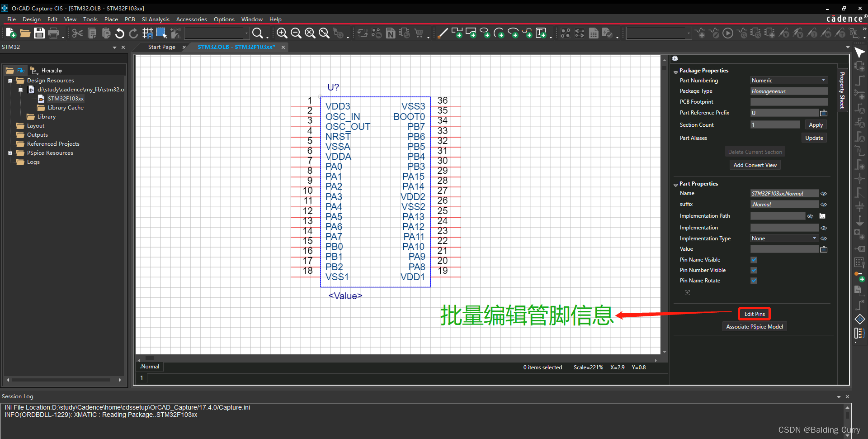Select the Place Text tool
Image resolution: width=868 pixels, height=439 pixels.
pyautogui.click(x=541, y=33)
